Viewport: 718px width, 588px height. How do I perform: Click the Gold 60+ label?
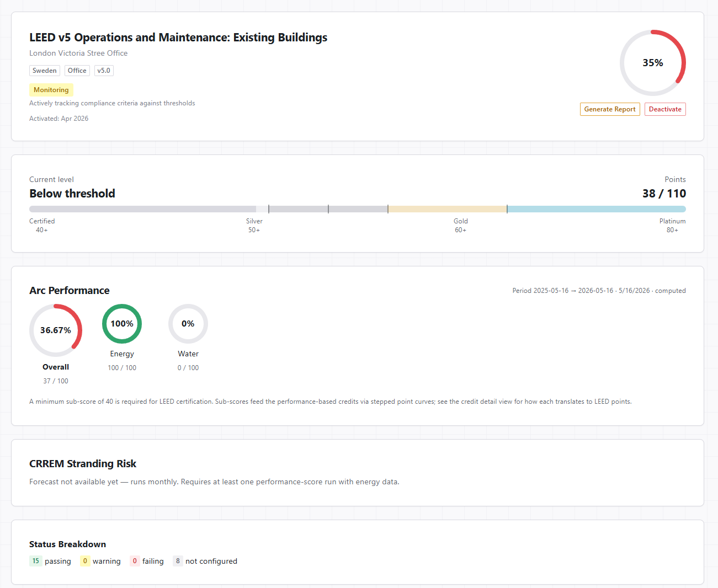(461, 226)
